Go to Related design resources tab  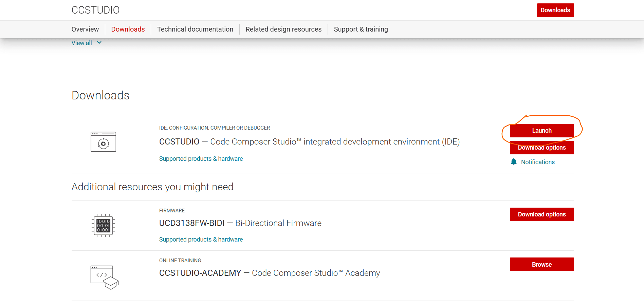point(283,29)
